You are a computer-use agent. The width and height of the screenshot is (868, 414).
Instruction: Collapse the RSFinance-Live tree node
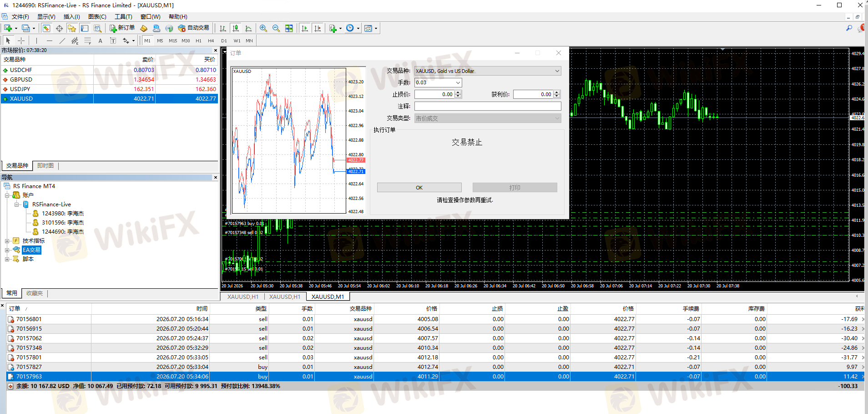[x=17, y=204]
